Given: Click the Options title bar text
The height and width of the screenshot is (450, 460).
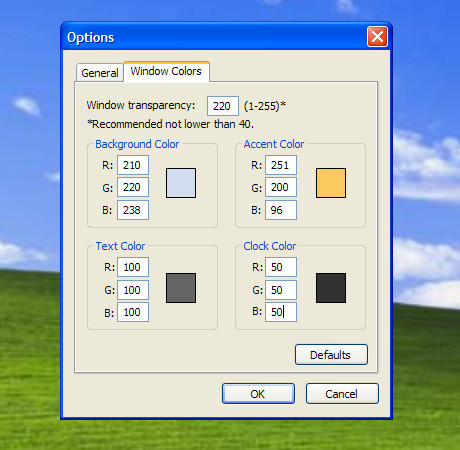Looking at the screenshot, I should tap(91, 37).
